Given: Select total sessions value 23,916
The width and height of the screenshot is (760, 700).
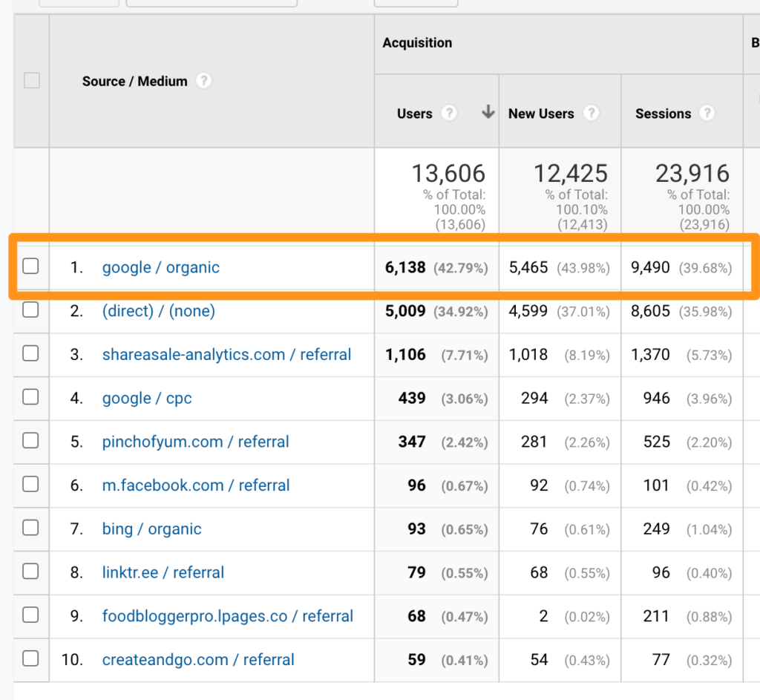Looking at the screenshot, I should [692, 174].
